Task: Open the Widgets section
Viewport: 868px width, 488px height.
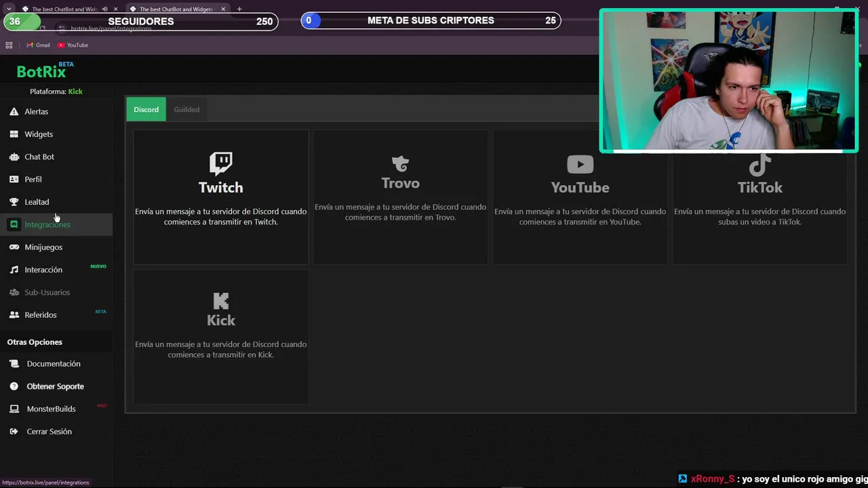Action: click(56, 134)
